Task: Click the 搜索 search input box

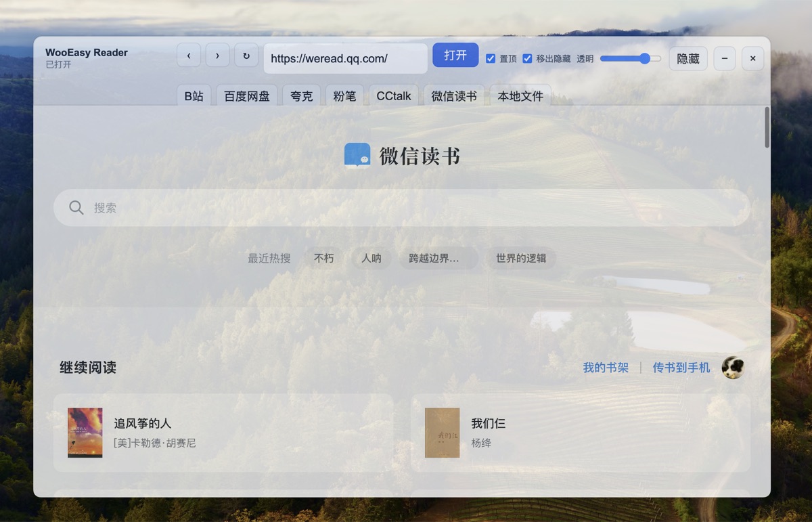Action: pyautogui.click(x=402, y=208)
